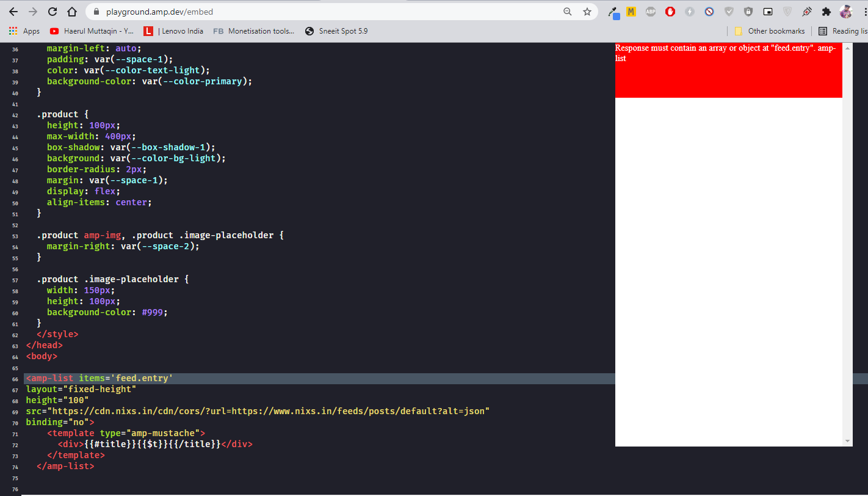Click the binding="no" code line
This screenshot has height=496, width=868.
click(60, 422)
